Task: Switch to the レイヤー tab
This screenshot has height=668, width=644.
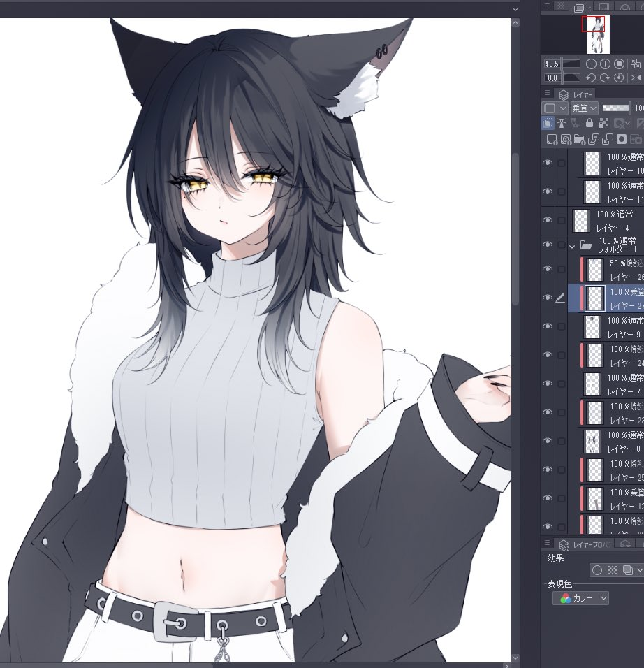Action: click(576, 94)
